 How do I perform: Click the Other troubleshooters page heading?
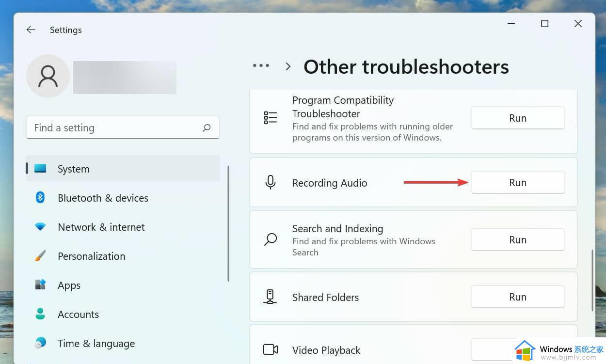[x=406, y=66]
